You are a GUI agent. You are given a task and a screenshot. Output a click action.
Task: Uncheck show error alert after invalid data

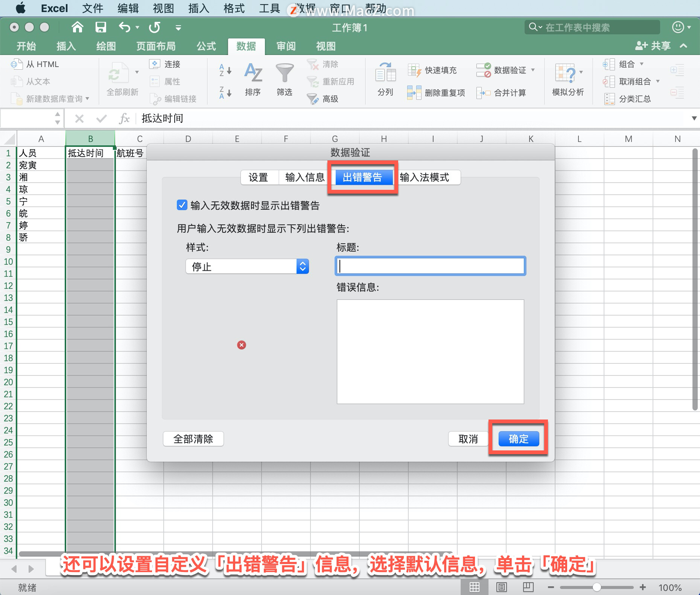click(182, 205)
